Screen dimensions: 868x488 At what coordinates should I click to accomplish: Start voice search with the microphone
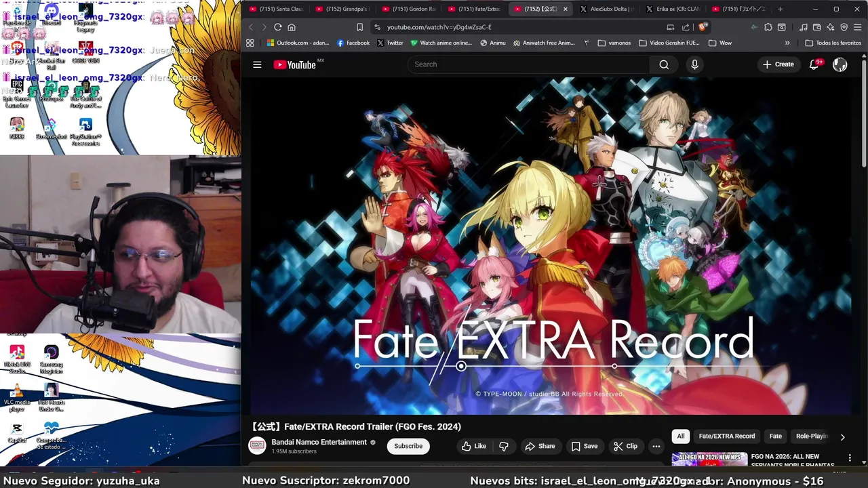pos(694,64)
